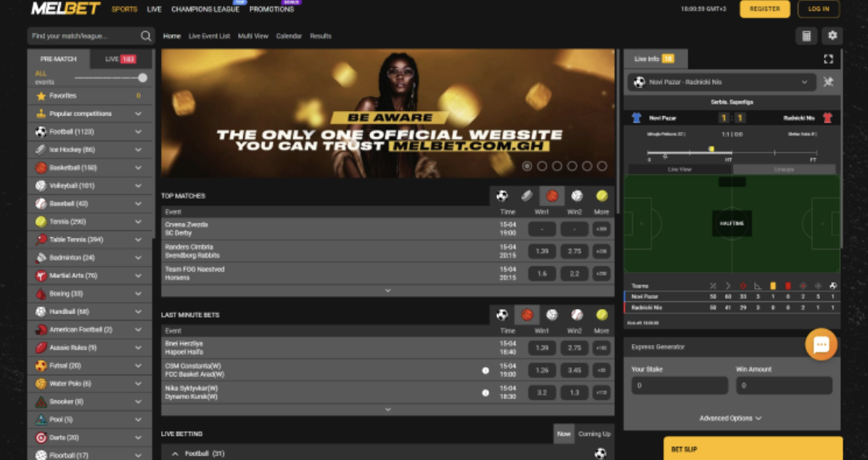Open PROMOTIONS menu
Viewport: 868px width, 460px height.
click(272, 9)
